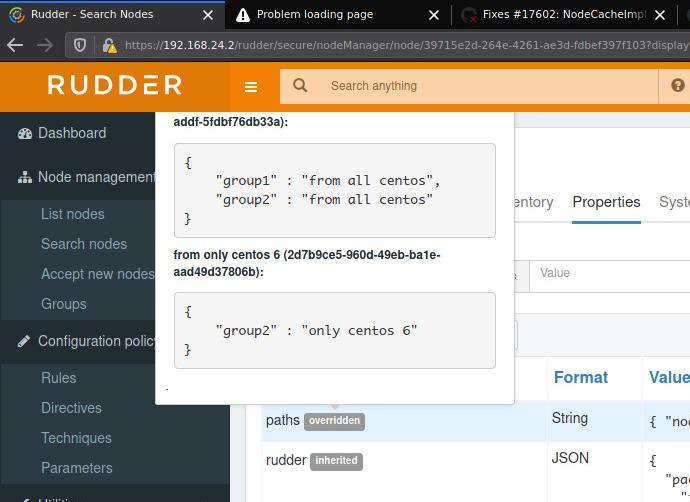Click the lock warning security icon

point(109,45)
